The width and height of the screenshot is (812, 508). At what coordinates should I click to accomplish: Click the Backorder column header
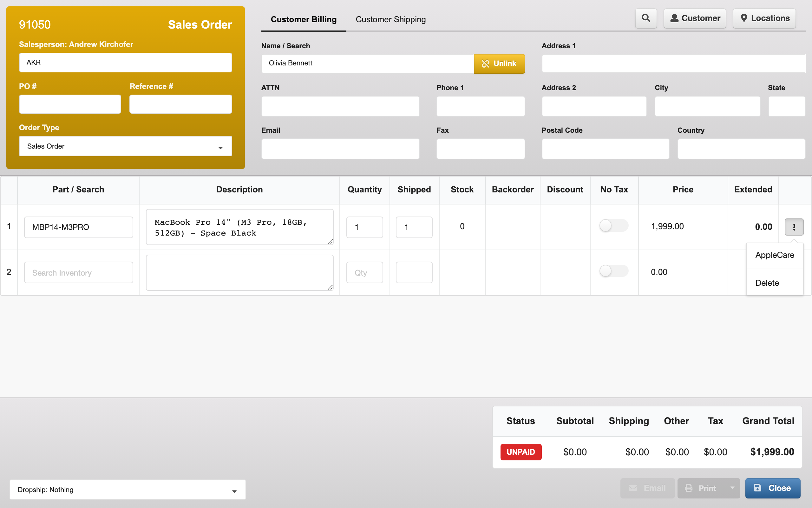click(513, 190)
